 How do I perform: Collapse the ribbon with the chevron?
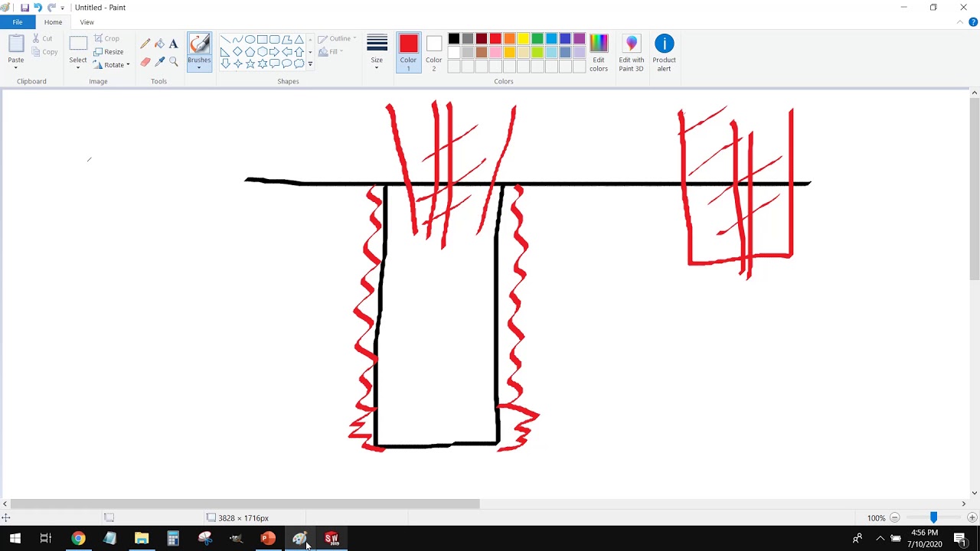tap(961, 22)
